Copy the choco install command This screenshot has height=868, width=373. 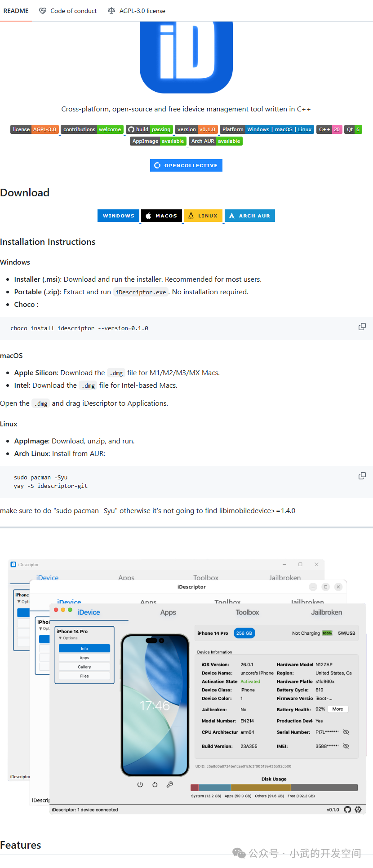(x=362, y=327)
